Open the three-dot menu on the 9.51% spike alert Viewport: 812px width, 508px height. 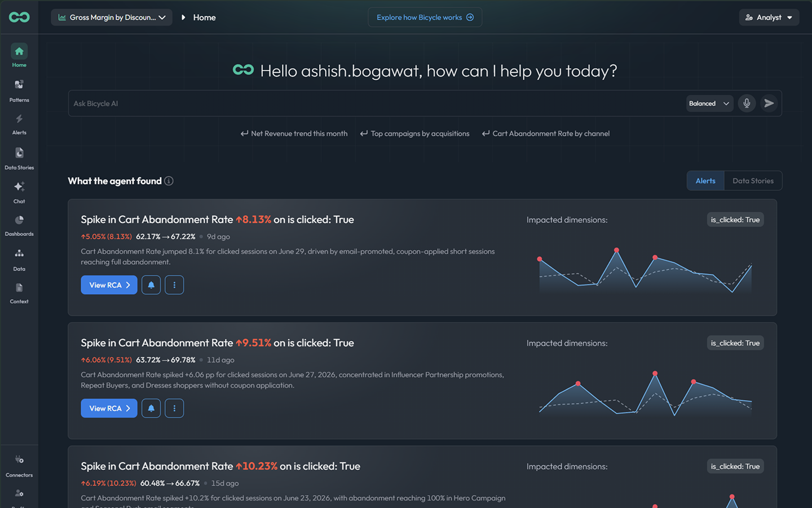[x=174, y=408]
